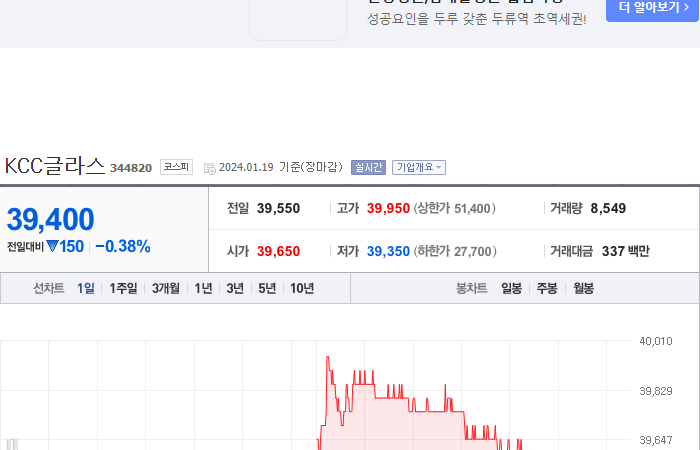Click the 봉차트 label
The image size is (700, 450).
coord(471,288)
